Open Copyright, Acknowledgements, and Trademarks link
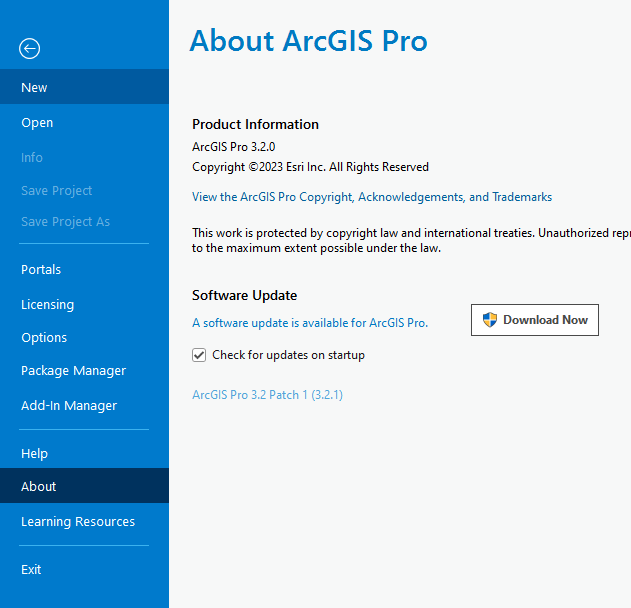 pos(372,197)
